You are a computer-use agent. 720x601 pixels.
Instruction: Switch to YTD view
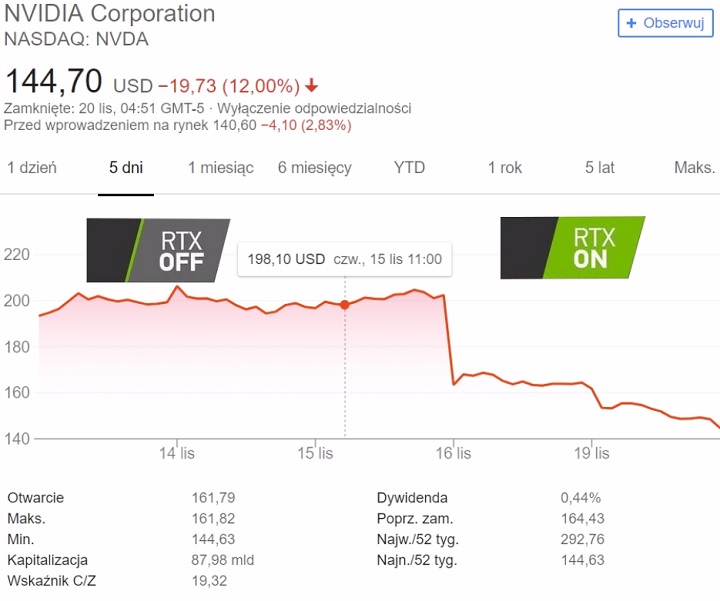pyautogui.click(x=409, y=167)
